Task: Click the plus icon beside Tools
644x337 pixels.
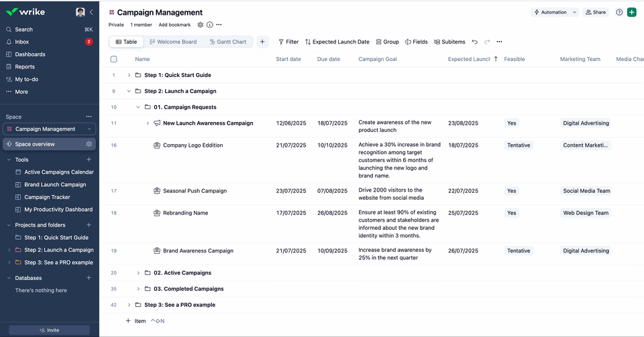Action: pos(89,159)
